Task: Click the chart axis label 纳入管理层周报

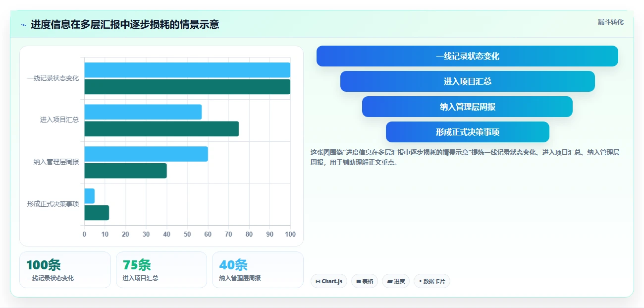Action: [x=56, y=162]
